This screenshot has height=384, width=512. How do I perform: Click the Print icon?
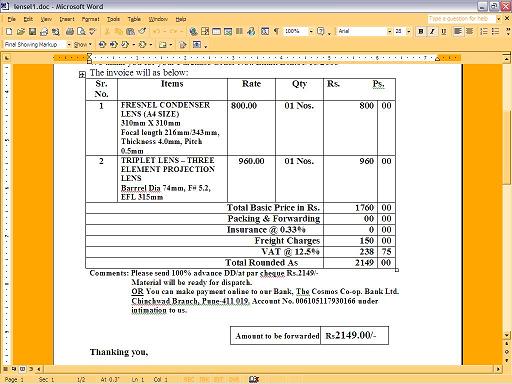coord(70,31)
